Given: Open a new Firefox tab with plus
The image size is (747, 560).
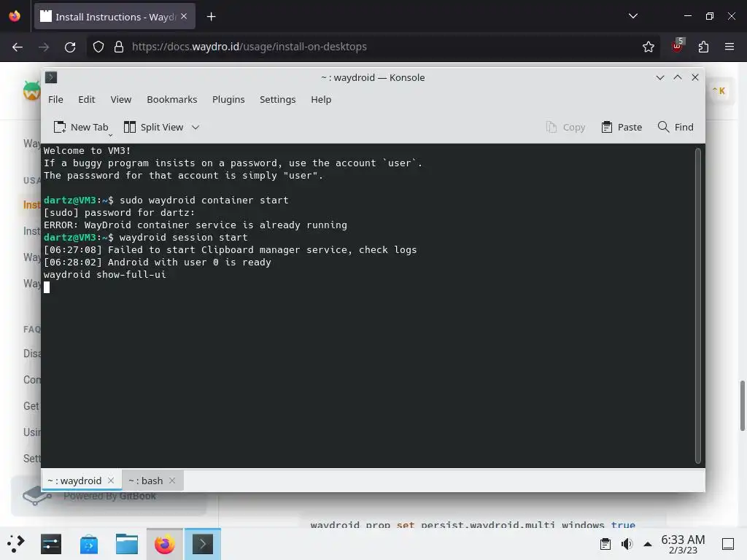Looking at the screenshot, I should (211, 17).
